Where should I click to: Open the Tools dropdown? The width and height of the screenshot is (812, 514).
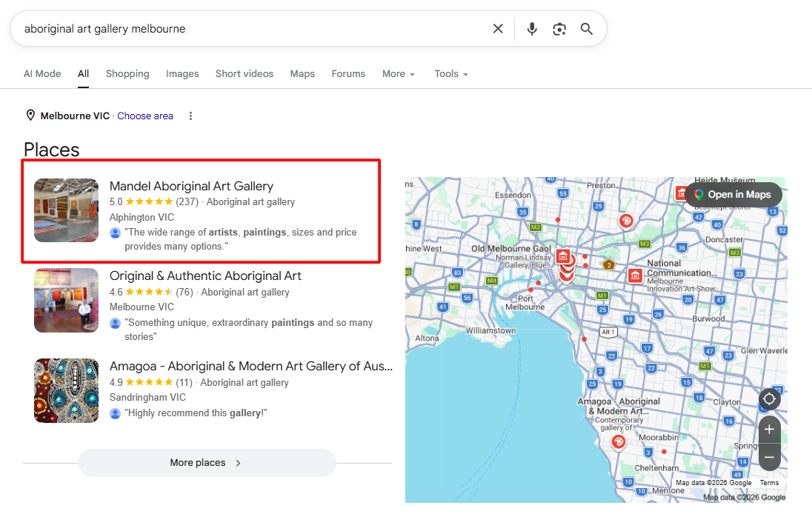(x=451, y=74)
